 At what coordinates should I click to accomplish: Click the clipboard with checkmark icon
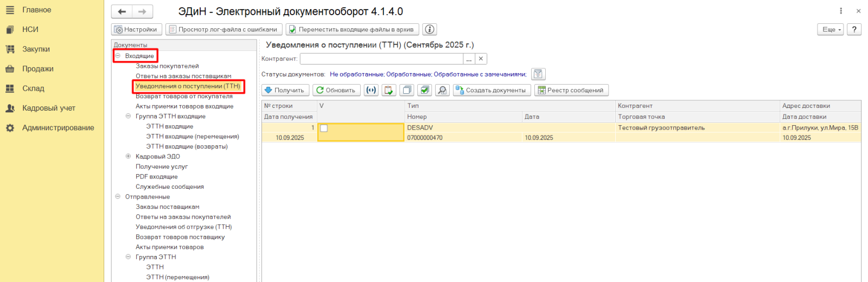point(389,90)
